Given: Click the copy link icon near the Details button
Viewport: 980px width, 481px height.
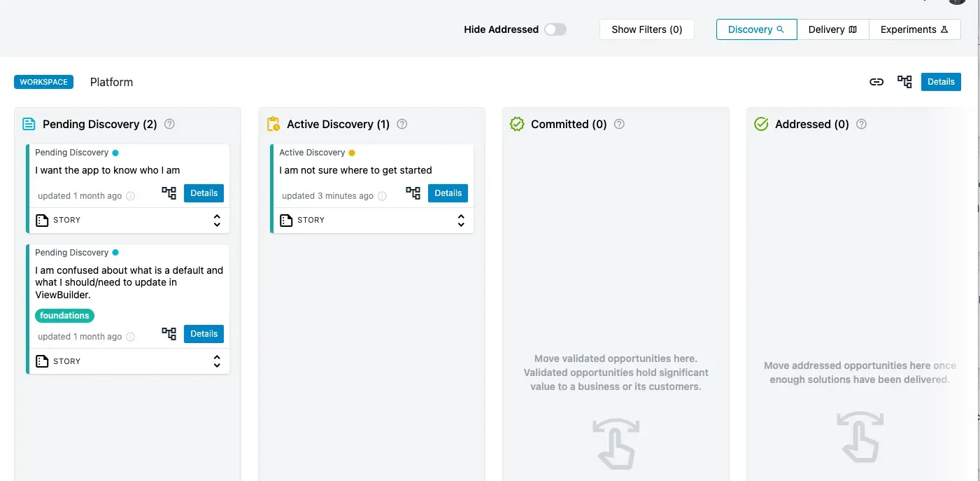Looking at the screenshot, I should [876, 82].
